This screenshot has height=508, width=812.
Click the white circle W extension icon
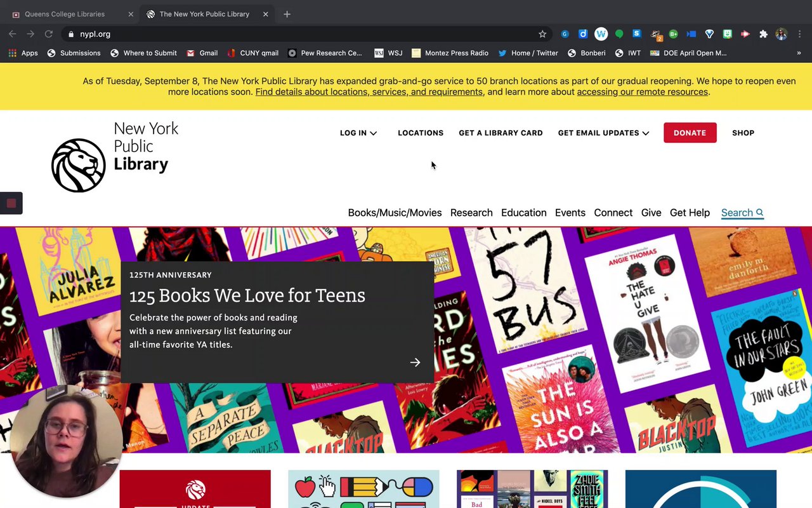pyautogui.click(x=601, y=34)
